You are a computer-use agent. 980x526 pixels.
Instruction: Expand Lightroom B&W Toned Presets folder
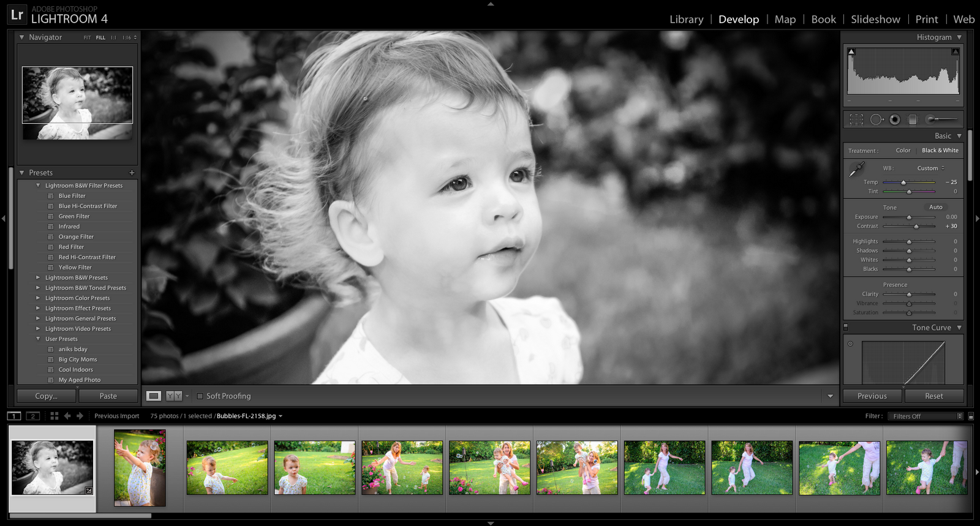pyautogui.click(x=38, y=288)
